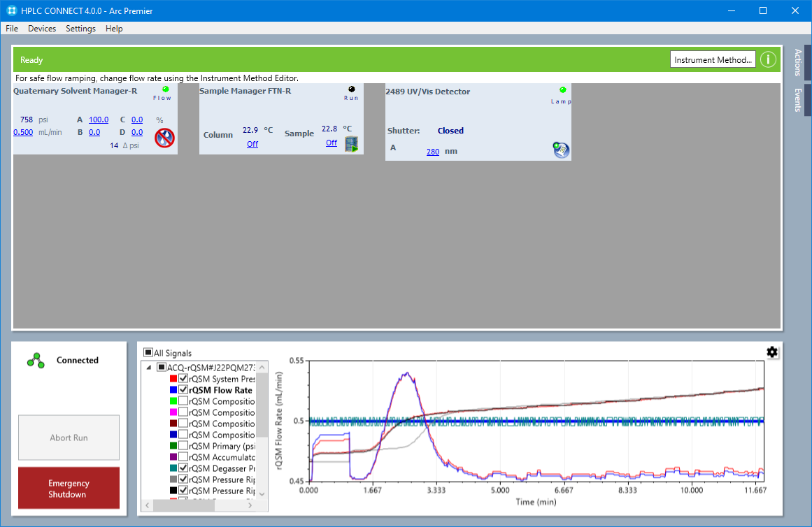Image resolution: width=812 pixels, height=527 pixels.
Task: Edit solvent D 0.0 percent link
Action: tap(136, 132)
